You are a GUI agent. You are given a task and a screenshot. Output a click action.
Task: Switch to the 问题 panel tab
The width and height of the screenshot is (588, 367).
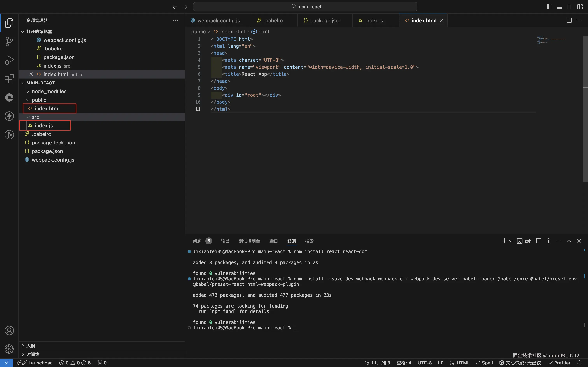[x=197, y=241]
